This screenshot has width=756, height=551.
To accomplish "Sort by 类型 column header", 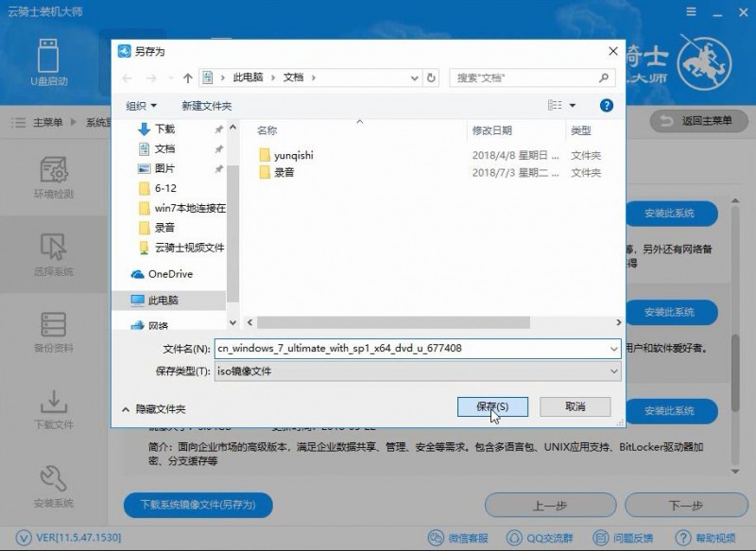I will point(580,130).
